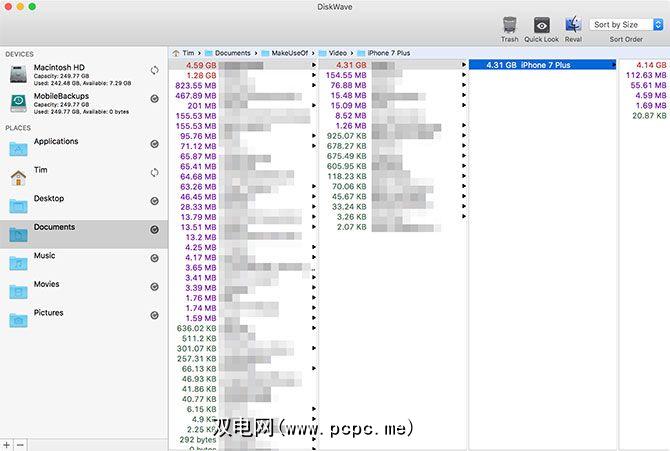This screenshot has width=670, height=451.
Task: Select the MobileBackups drive icon
Action: [18, 103]
